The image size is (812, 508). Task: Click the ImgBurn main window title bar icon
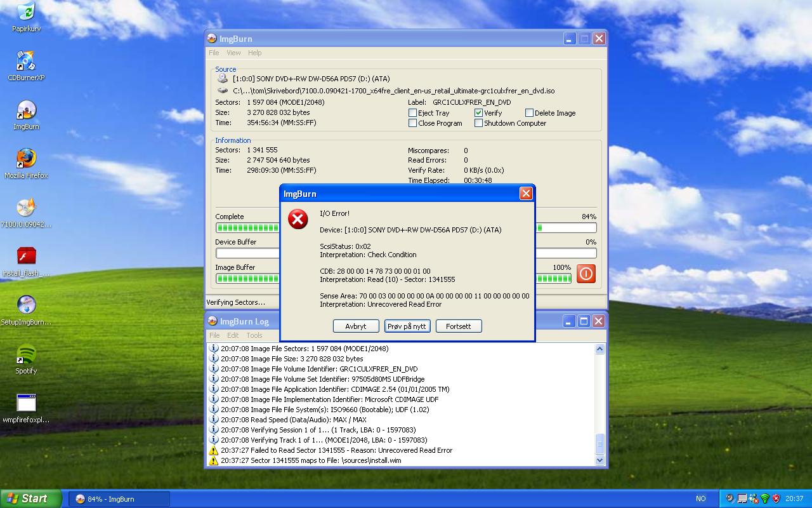(213, 39)
